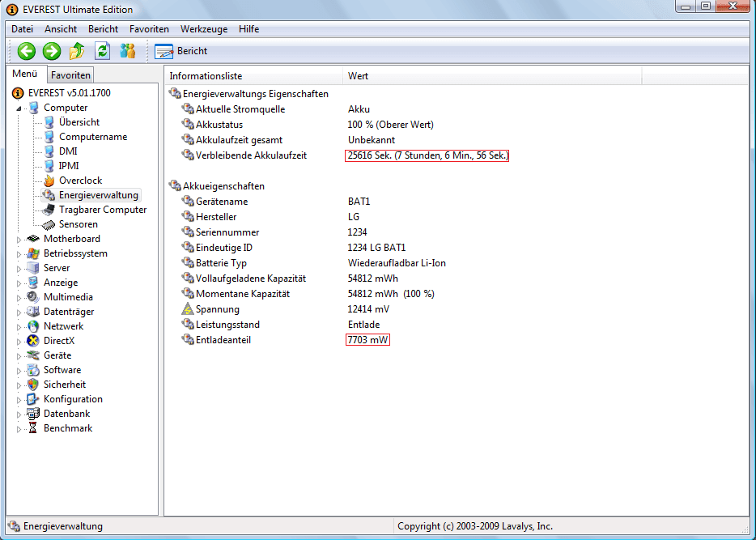Switch to the Favoriten tab in sidebar
Image resolution: width=756 pixels, height=540 pixels.
(70, 75)
